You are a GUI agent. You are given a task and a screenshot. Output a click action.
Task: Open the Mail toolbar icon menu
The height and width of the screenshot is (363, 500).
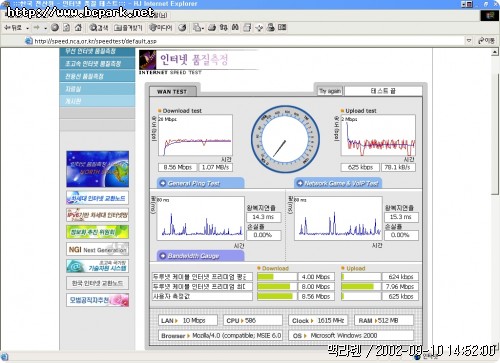[x=198, y=28]
